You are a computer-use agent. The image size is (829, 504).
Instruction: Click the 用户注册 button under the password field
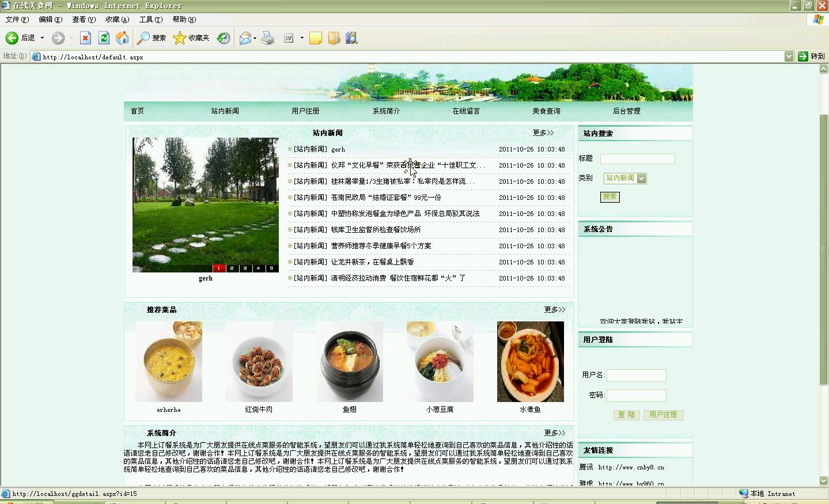point(663,415)
